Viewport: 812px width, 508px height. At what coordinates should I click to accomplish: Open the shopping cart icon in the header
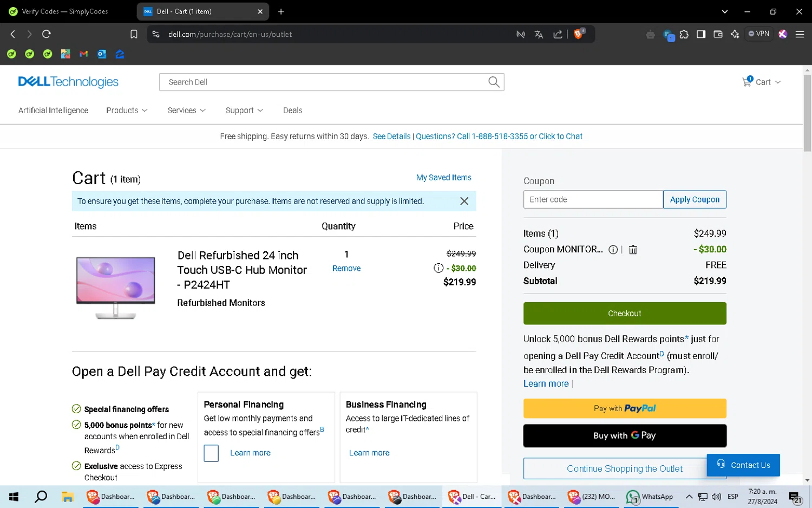pyautogui.click(x=747, y=82)
